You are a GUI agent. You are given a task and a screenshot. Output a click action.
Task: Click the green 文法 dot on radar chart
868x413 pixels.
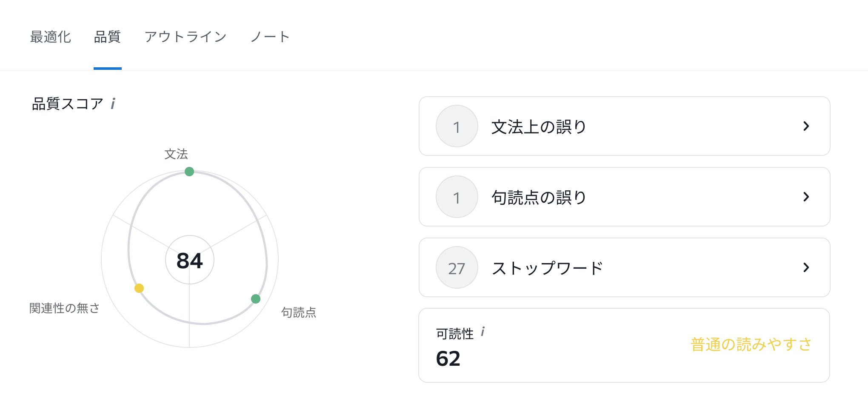(x=189, y=172)
